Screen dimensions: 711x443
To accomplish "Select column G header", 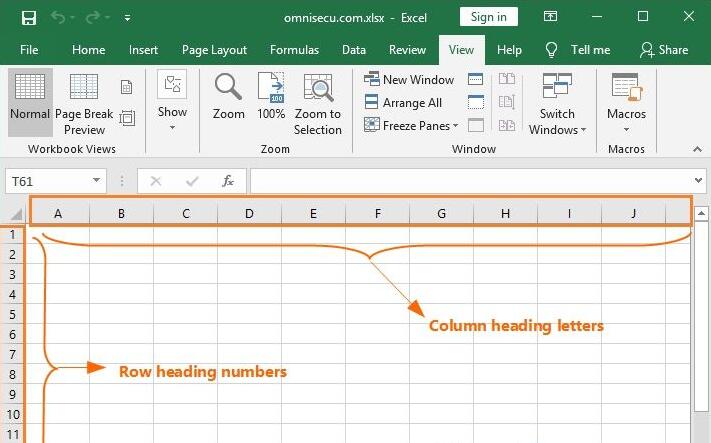I will (441, 214).
